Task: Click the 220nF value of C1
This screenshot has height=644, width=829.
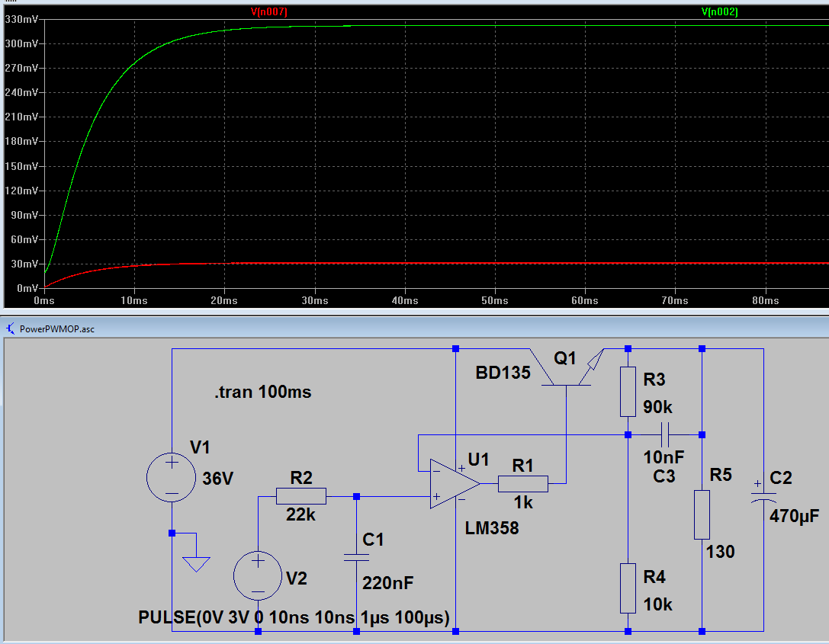Action: tap(387, 583)
